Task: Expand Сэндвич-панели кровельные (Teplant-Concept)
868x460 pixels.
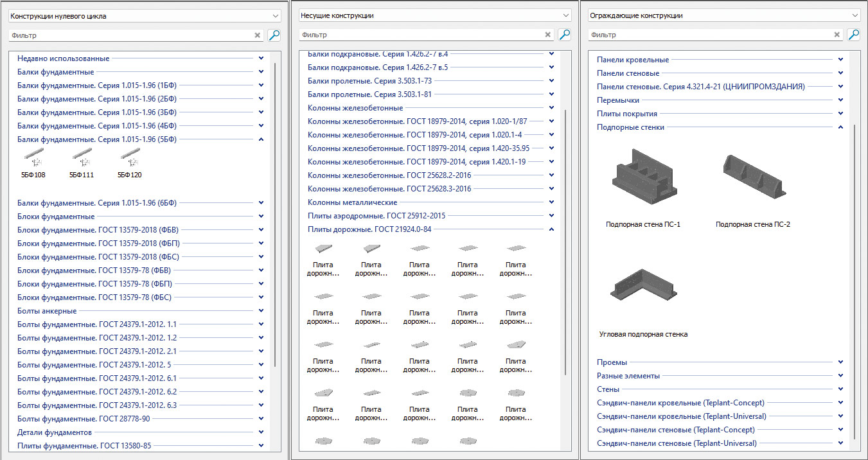Action: [841, 403]
